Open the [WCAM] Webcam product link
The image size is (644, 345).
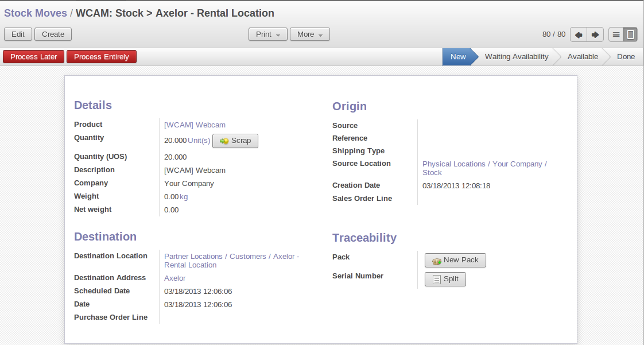pyautogui.click(x=195, y=125)
